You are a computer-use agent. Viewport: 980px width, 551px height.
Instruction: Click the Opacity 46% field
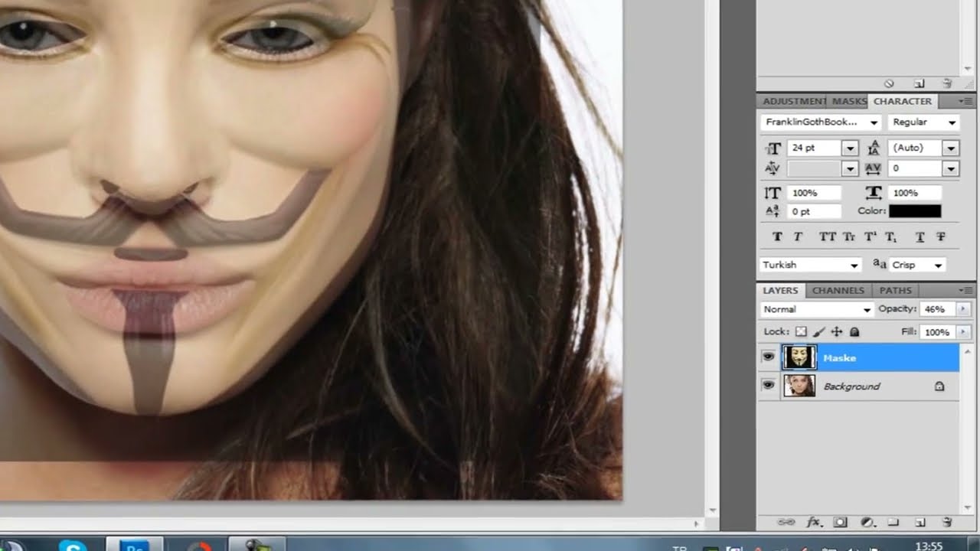click(x=938, y=309)
